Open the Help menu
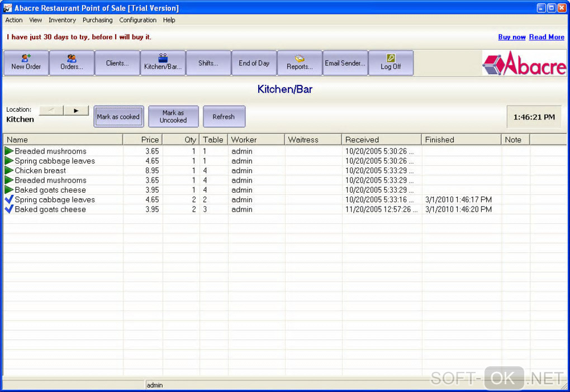 (x=169, y=20)
